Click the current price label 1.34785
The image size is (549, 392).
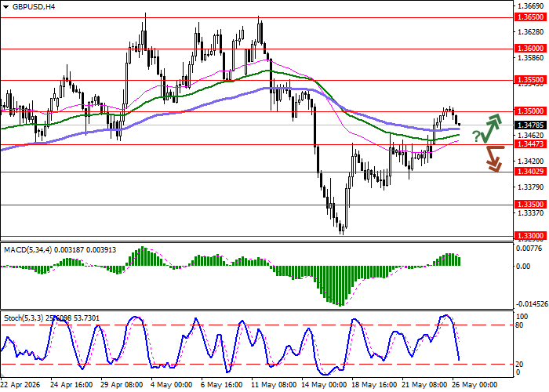point(530,125)
